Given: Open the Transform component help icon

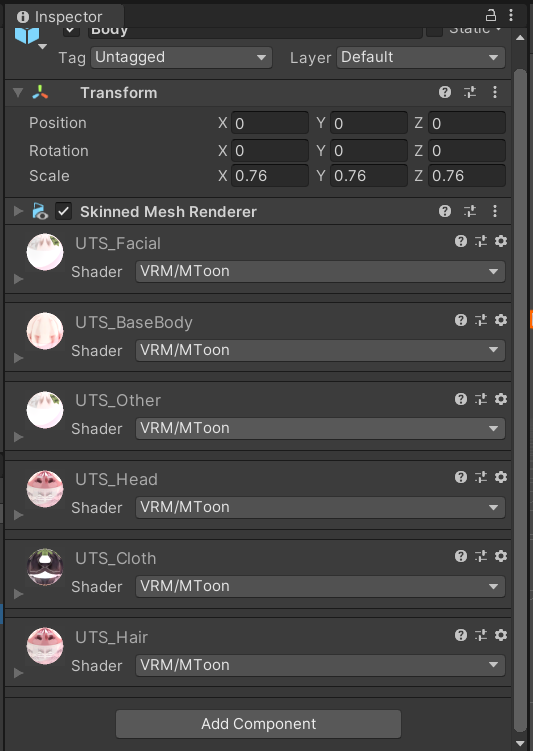Looking at the screenshot, I should [445, 92].
